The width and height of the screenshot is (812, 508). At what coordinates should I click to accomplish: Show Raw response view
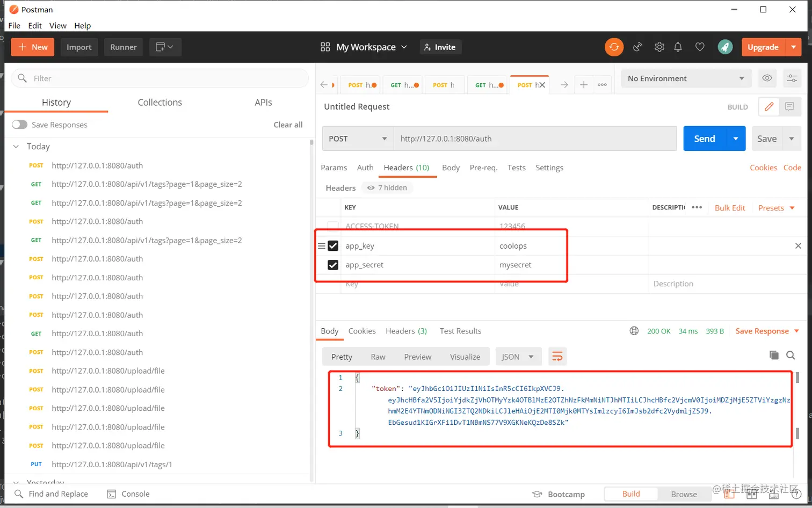click(x=378, y=357)
